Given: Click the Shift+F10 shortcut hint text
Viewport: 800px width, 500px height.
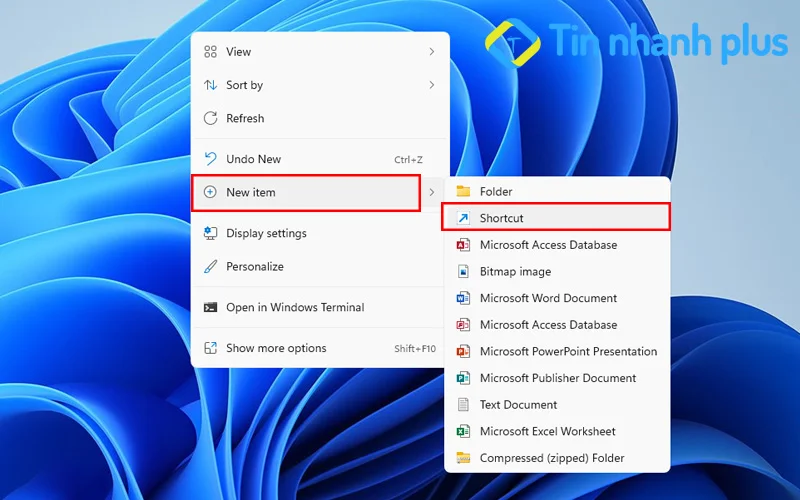Looking at the screenshot, I should 415,348.
